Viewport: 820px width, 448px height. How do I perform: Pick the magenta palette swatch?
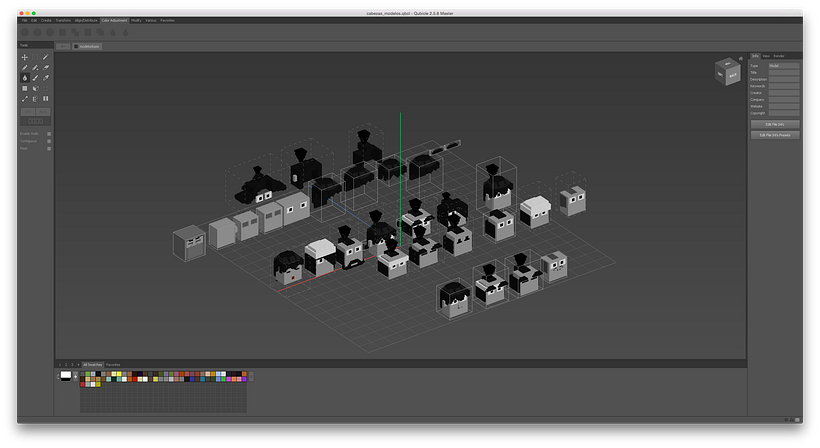(x=229, y=379)
